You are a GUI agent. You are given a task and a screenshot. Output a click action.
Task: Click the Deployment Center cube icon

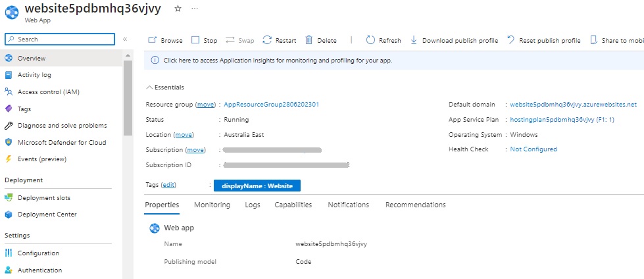(9, 214)
